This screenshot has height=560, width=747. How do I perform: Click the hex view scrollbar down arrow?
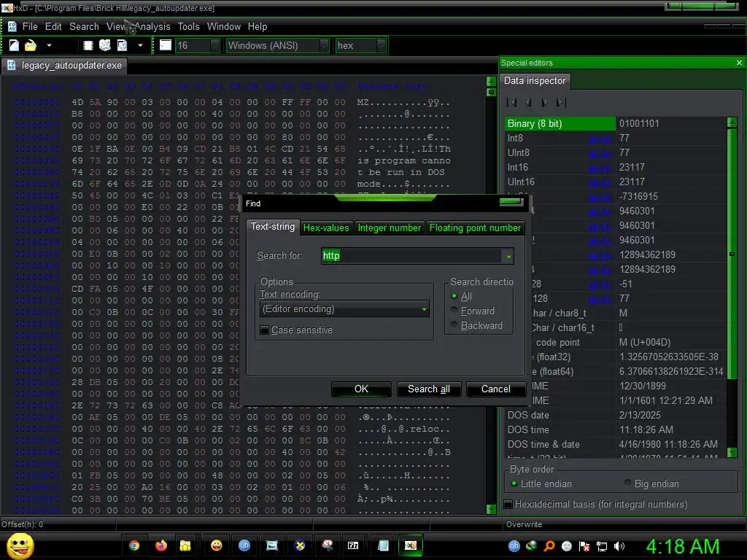click(x=491, y=509)
